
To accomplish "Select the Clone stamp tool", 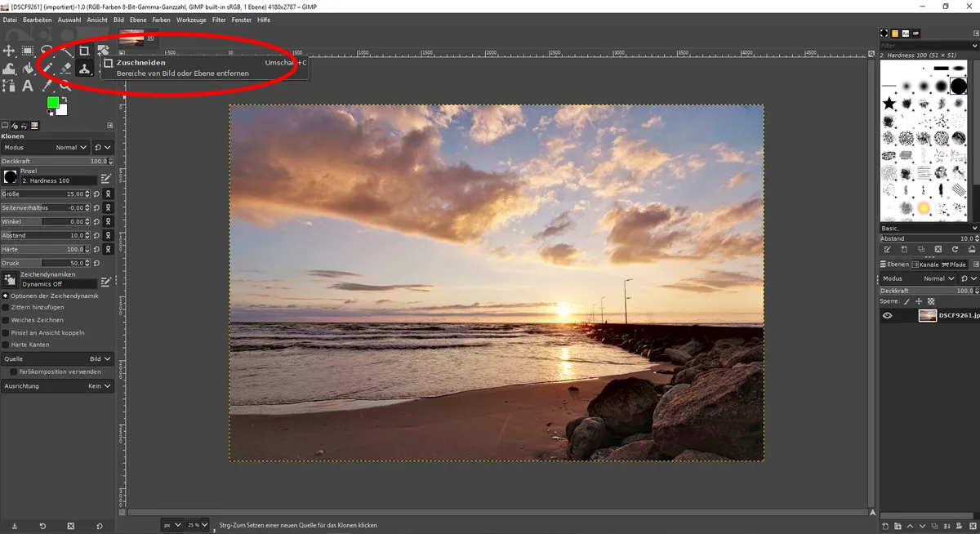I will (x=84, y=69).
